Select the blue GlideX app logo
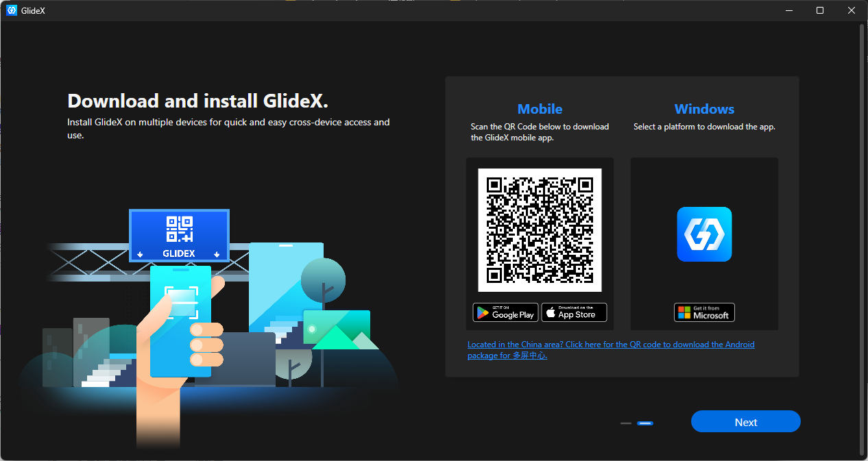The width and height of the screenshot is (868, 461). (x=704, y=234)
